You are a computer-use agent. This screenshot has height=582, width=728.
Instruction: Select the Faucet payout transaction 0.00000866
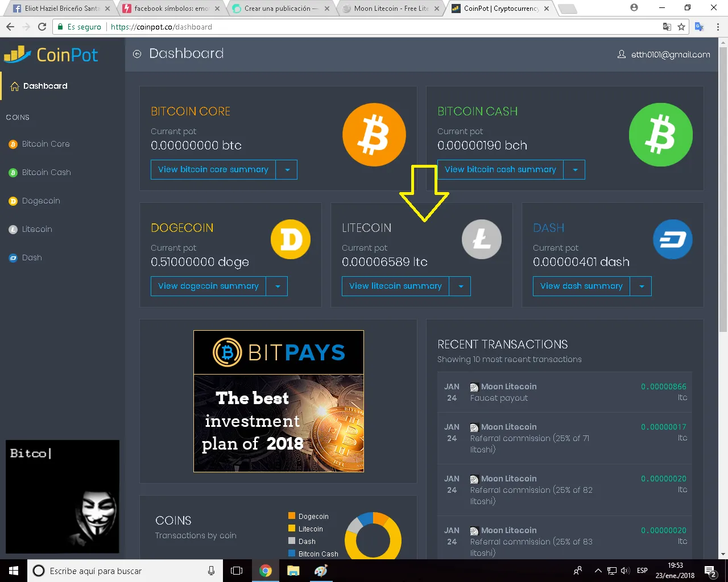pyautogui.click(x=565, y=392)
